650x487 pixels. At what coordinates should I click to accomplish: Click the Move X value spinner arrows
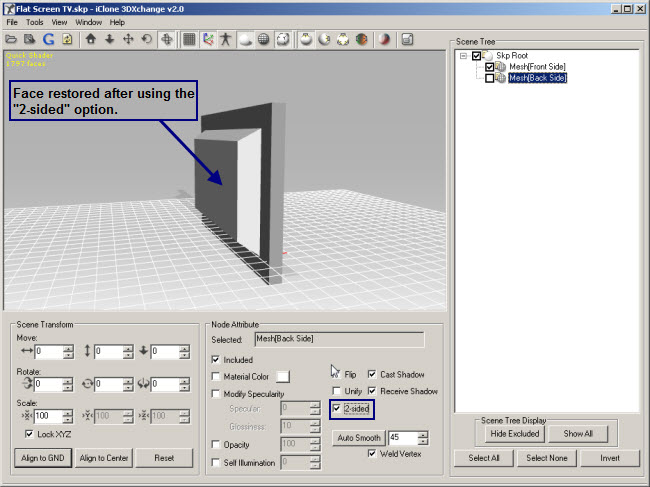click(68, 352)
